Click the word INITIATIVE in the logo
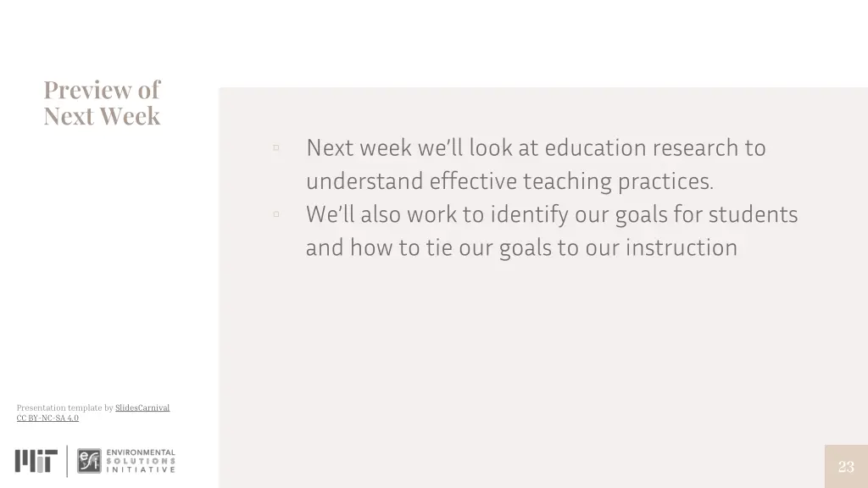868x488 pixels. (x=141, y=469)
